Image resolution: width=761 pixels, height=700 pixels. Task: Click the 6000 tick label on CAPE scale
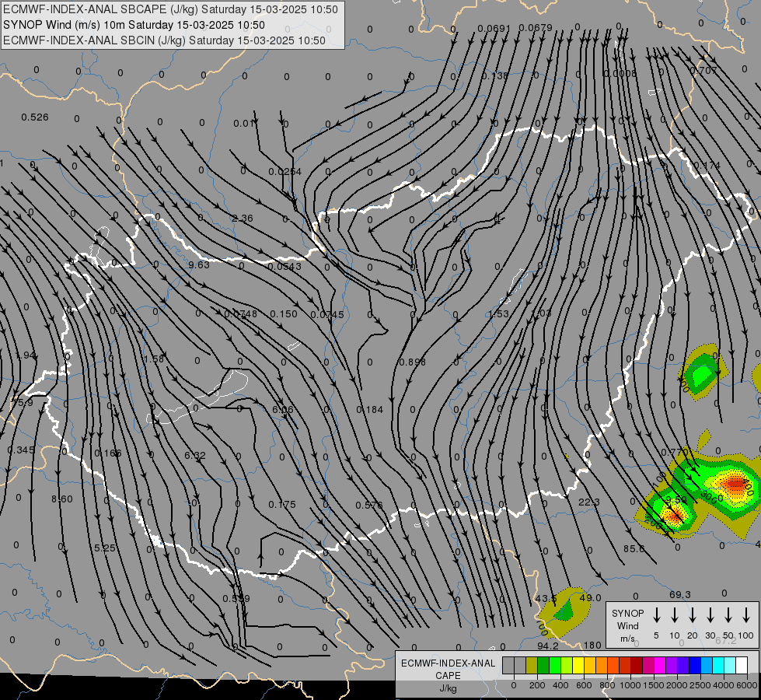click(x=746, y=685)
